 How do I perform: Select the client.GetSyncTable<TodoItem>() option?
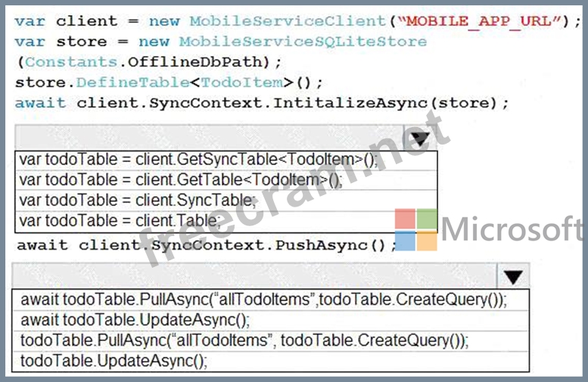tap(198, 160)
